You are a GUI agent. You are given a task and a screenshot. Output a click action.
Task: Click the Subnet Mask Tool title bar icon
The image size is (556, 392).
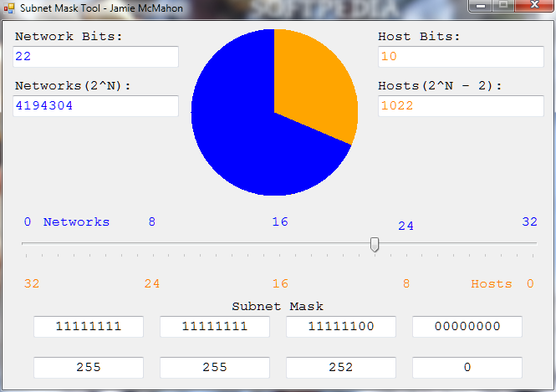click(9, 8)
